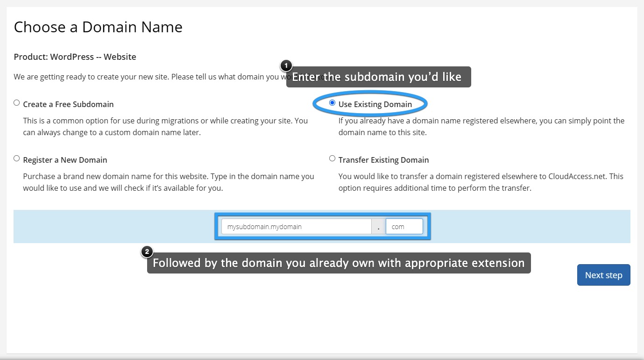
Task: Click the 'Followed by the domain you already own' callout
Action: tap(339, 263)
